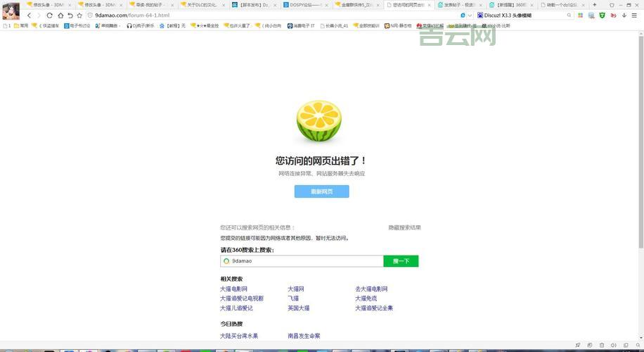644x352 pixels.
Task: Click the trash icon in the status bar
Action: [x=602, y=345]
